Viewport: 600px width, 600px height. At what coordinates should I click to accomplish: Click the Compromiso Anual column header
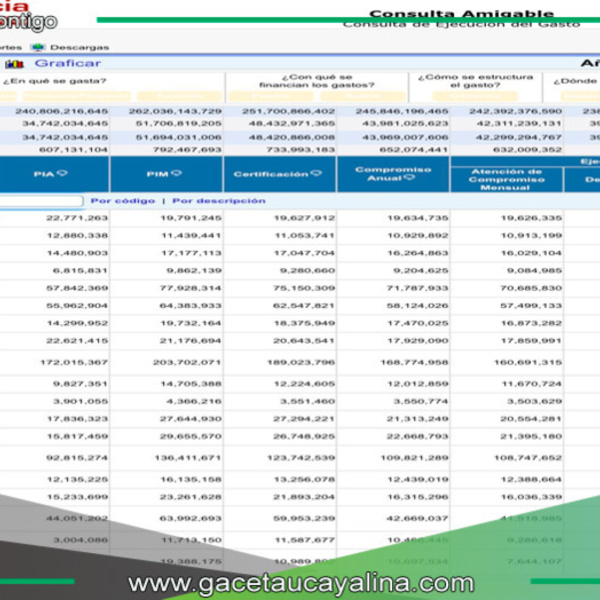pos(393,174)
